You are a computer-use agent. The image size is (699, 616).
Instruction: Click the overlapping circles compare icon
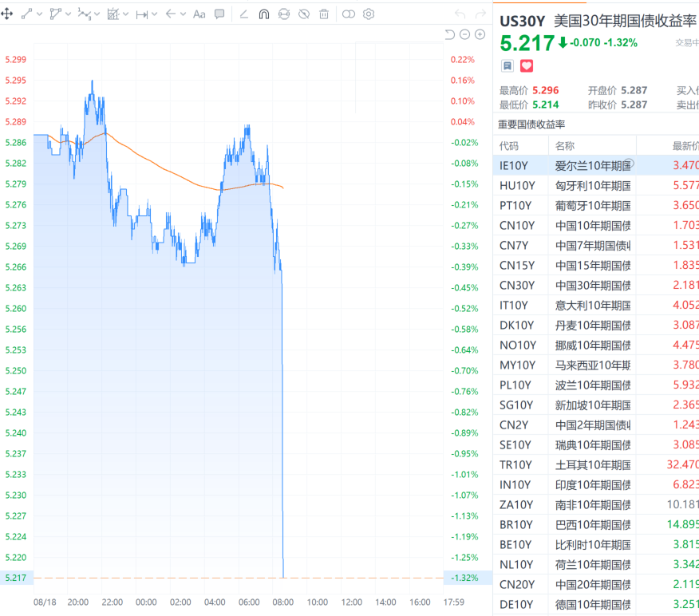(349, 14)
